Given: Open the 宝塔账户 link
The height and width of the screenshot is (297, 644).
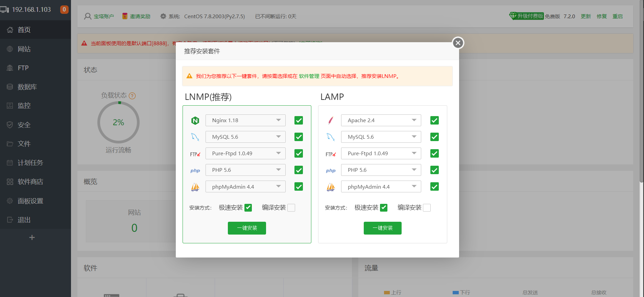Looking at the screenshot, I should [x=104, y=17].
